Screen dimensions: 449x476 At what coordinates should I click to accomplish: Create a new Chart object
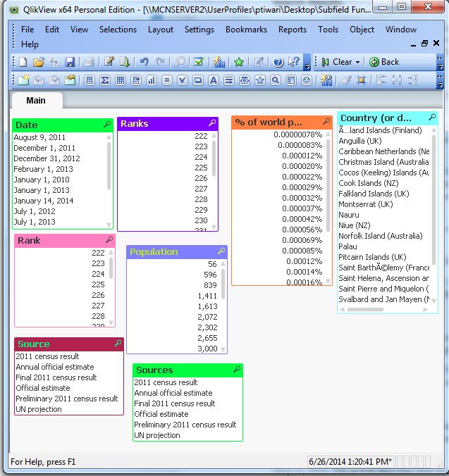[152, 80]
